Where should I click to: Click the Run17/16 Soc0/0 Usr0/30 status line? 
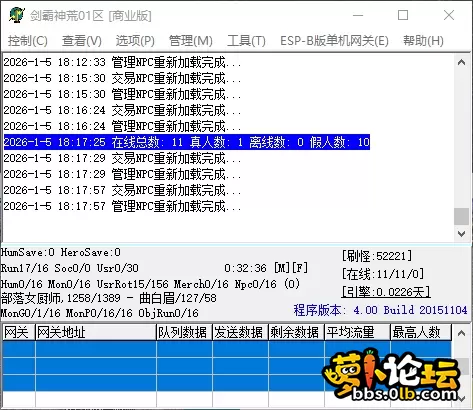tap(70, 268)
